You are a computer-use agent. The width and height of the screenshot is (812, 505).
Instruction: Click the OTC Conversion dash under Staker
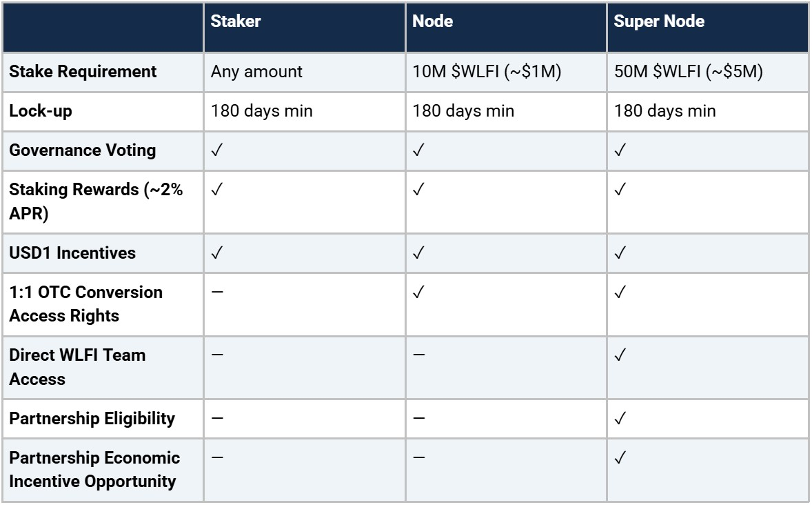[x=216, y=293]
